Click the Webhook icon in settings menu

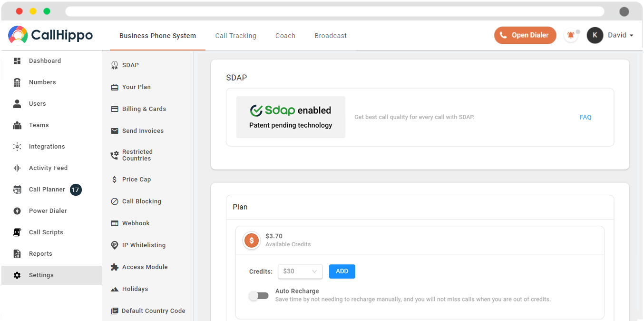point(115,223)
